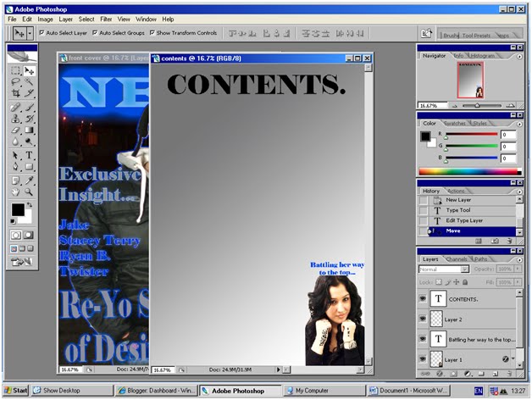Select the Eraser tool
Viewport: 532px width, 400px height.
15,130
